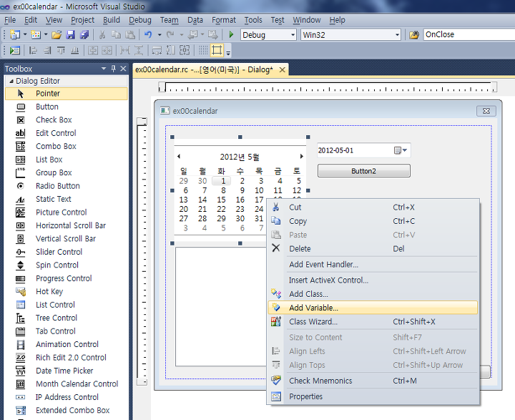Viewport: 515px width, 420px height.
Task: Choose Delete from the context menu
Action: pyautogui.click(x=373, y=248)
